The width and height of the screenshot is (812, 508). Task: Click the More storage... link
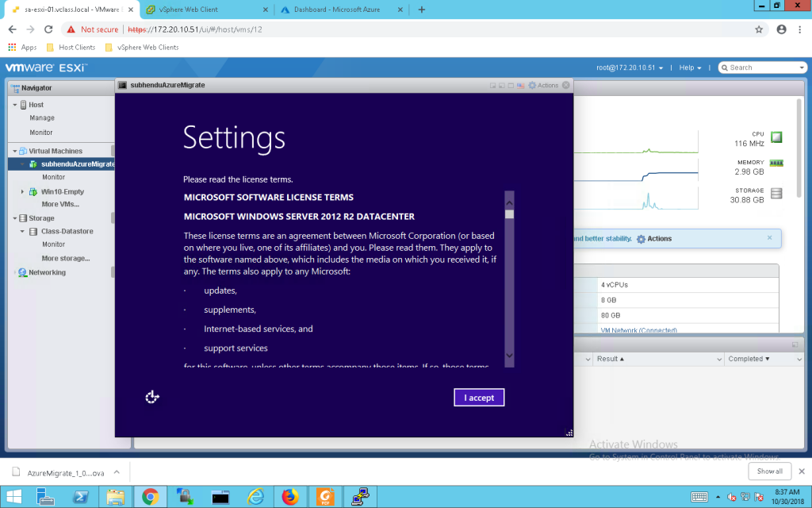tap(66, 258)
